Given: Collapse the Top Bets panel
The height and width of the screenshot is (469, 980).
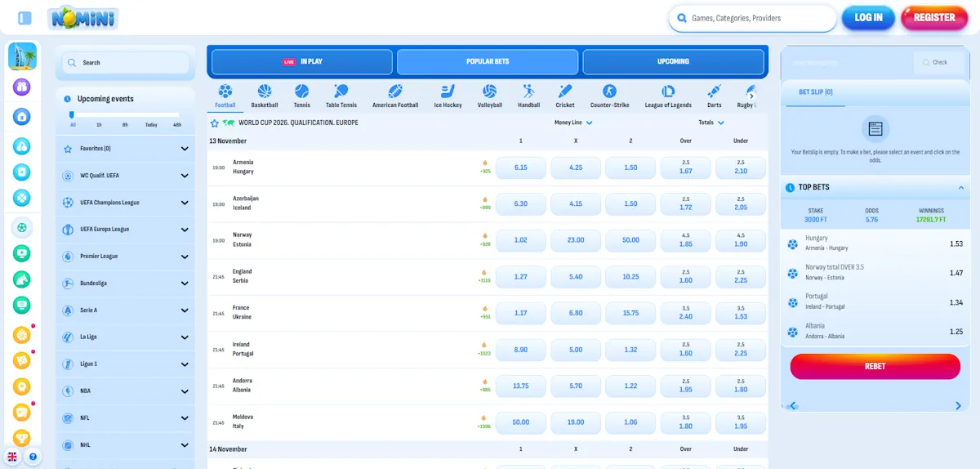Looking at the screenshot, I should [960, 188].
